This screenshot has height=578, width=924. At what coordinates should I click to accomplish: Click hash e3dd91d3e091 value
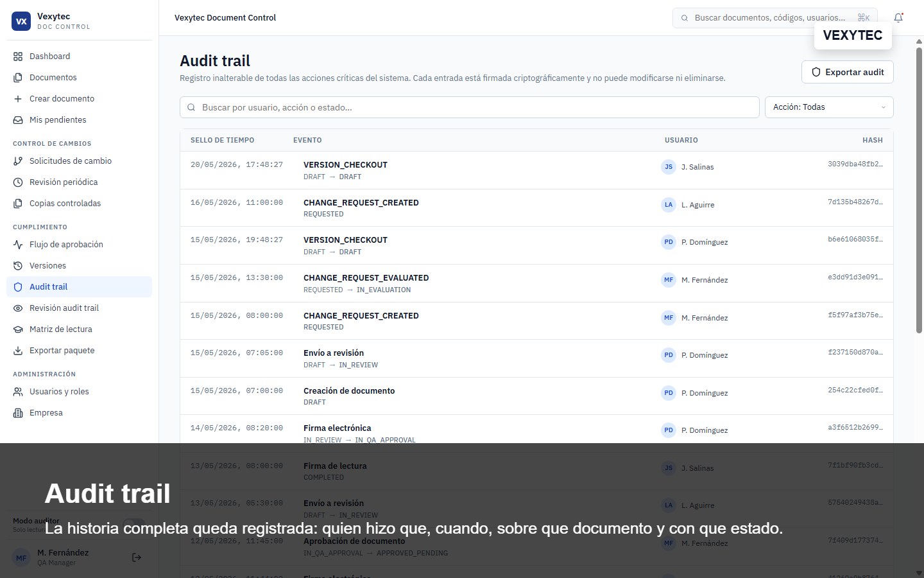click(855, 277)
